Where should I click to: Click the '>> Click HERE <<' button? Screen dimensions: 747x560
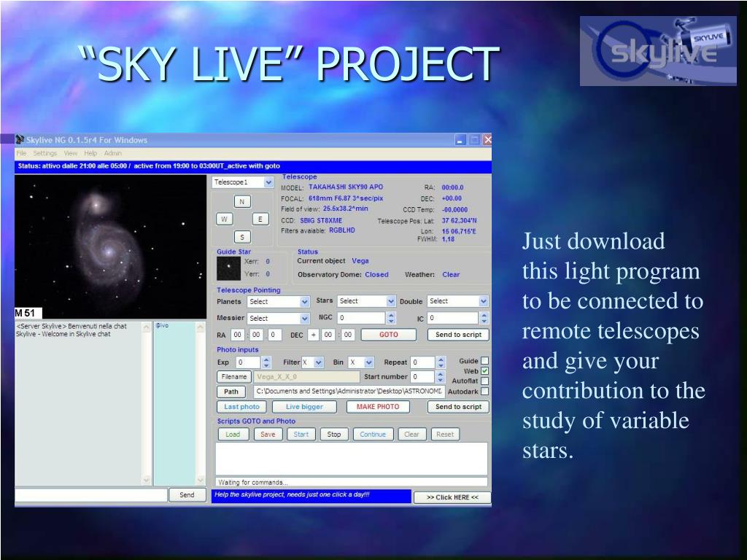coord(452,497)
